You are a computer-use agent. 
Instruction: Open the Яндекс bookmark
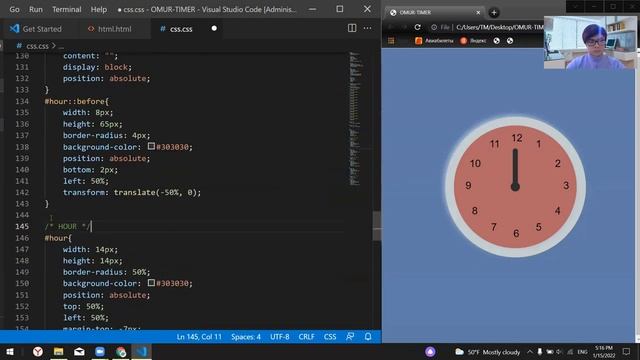(473, 40)
